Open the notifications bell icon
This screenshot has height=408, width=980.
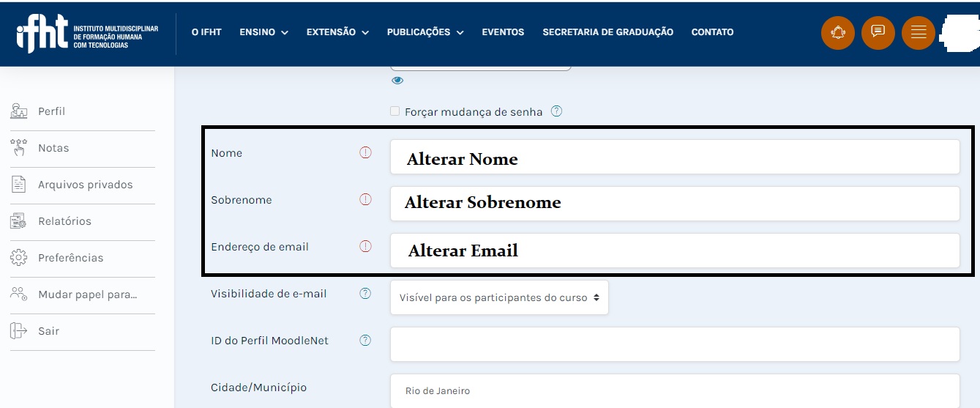point(838,33)
